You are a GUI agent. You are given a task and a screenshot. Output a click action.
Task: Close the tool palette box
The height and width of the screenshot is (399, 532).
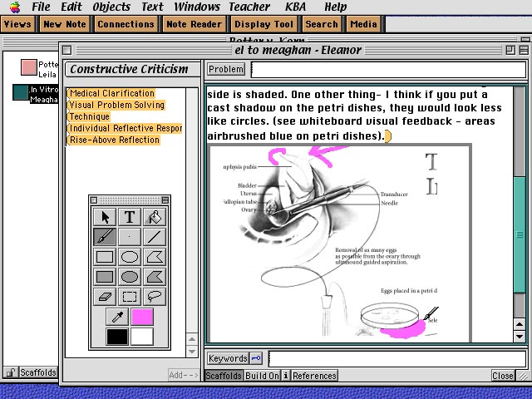pyautogui.click(x=94, y=200)
